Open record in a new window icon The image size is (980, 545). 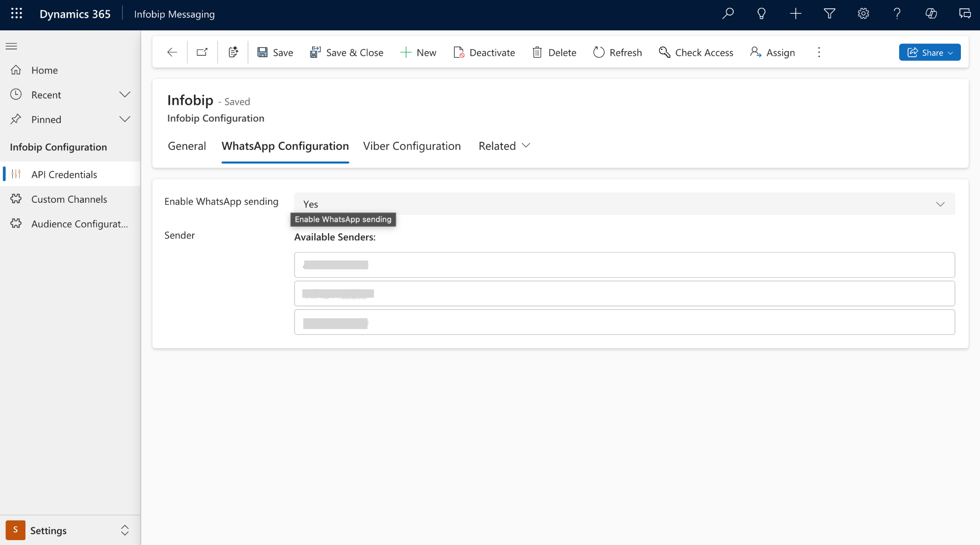pos(202,52)
